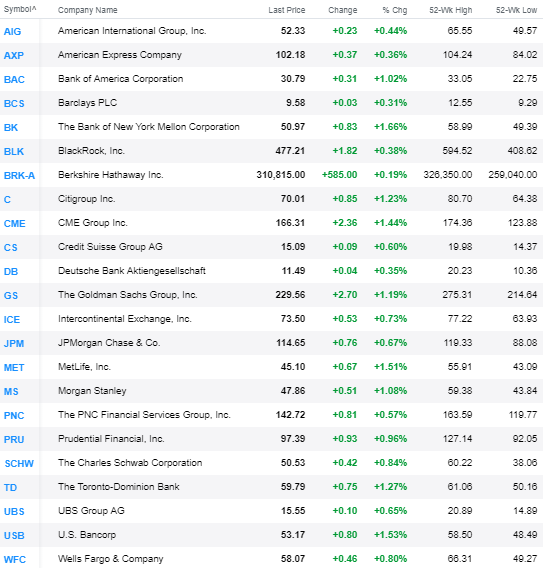
Task: Open the BLK ticker link
Action: 14,151
